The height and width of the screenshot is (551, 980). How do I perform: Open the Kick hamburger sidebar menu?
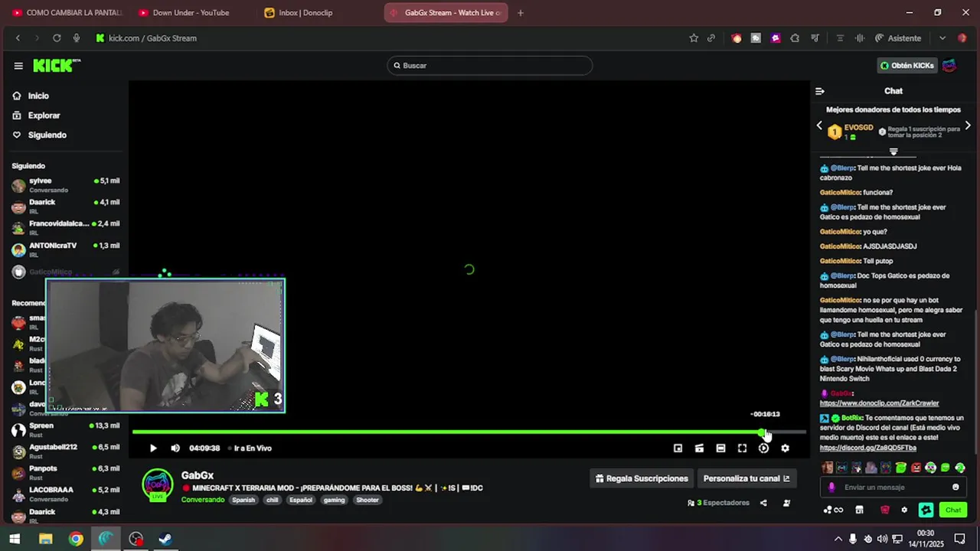(x=18, y=66)
